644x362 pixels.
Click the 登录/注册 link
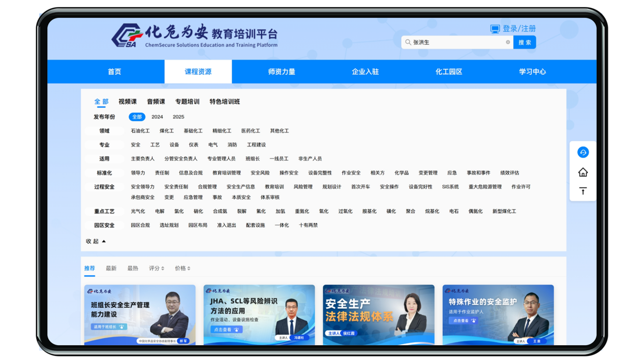pos(519,28)
